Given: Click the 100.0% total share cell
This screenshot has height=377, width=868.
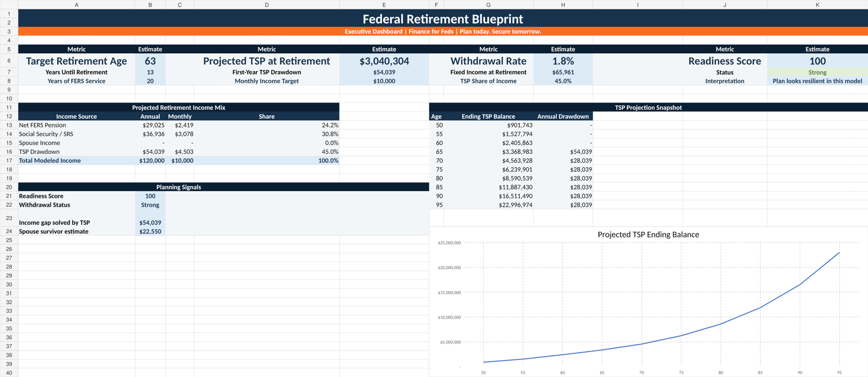Looking at the screenshot, I should (267, 160).
